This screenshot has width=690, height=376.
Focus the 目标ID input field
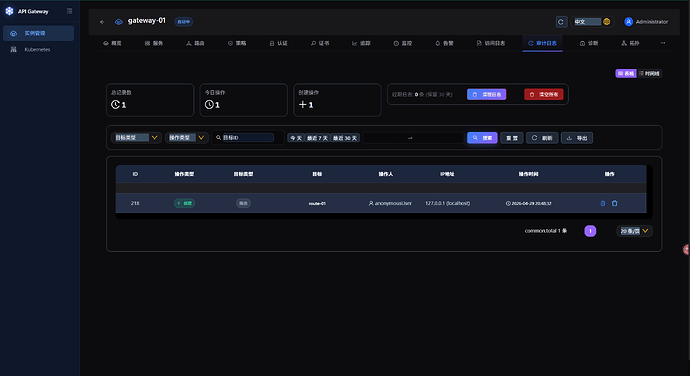point(248,138)
